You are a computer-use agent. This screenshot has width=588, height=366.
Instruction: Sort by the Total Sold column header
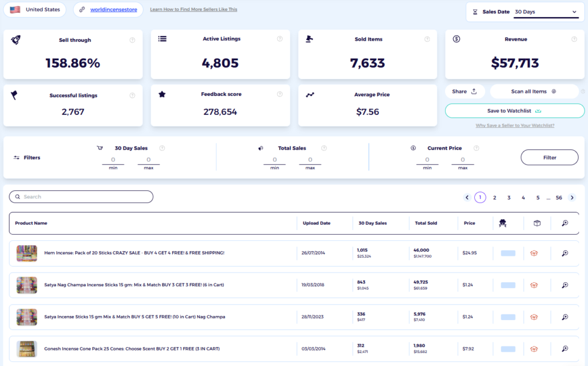(x=425, y=223)
